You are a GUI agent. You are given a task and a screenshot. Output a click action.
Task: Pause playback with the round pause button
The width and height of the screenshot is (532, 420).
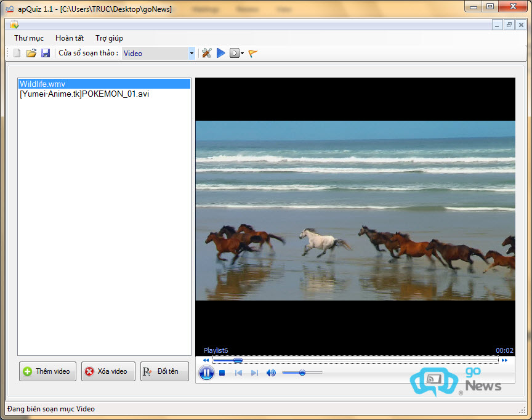(206, 373)
